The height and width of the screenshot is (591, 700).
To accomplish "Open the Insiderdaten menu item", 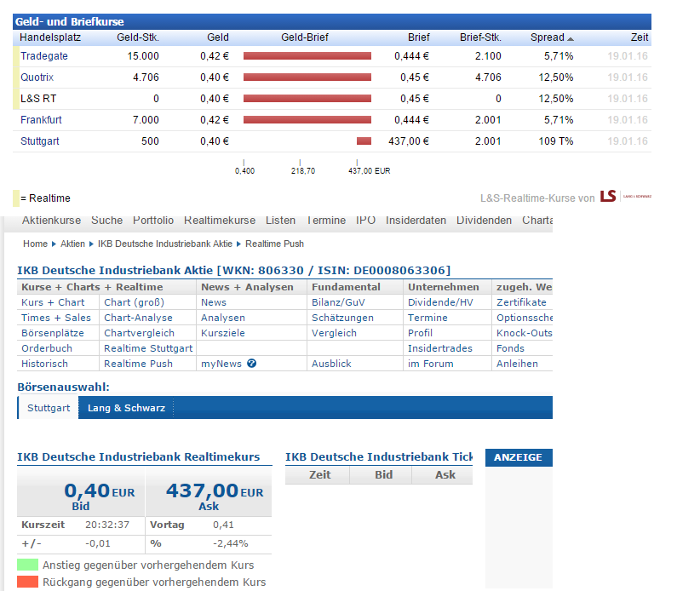I will click(416, 220).
